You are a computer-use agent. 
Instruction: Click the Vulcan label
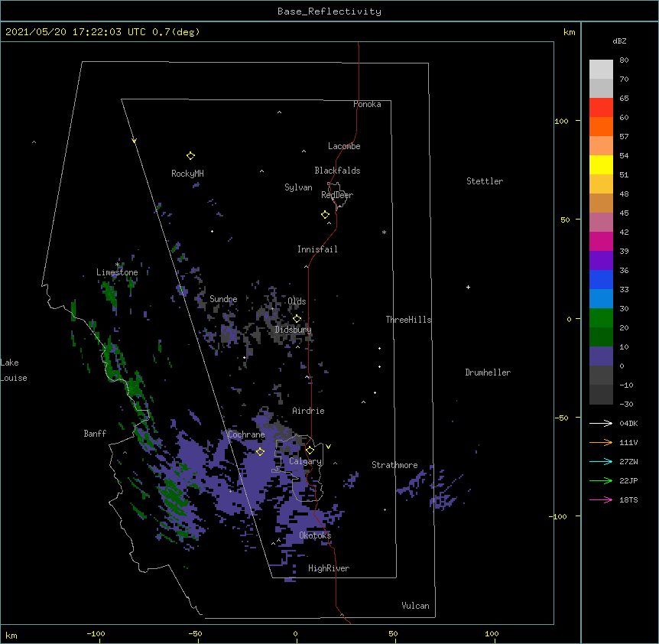coord(415,606)
